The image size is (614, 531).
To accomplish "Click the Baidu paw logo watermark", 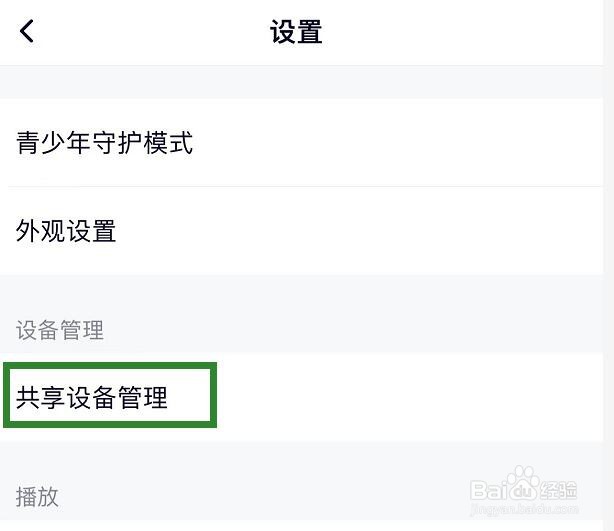I will 524,484.
